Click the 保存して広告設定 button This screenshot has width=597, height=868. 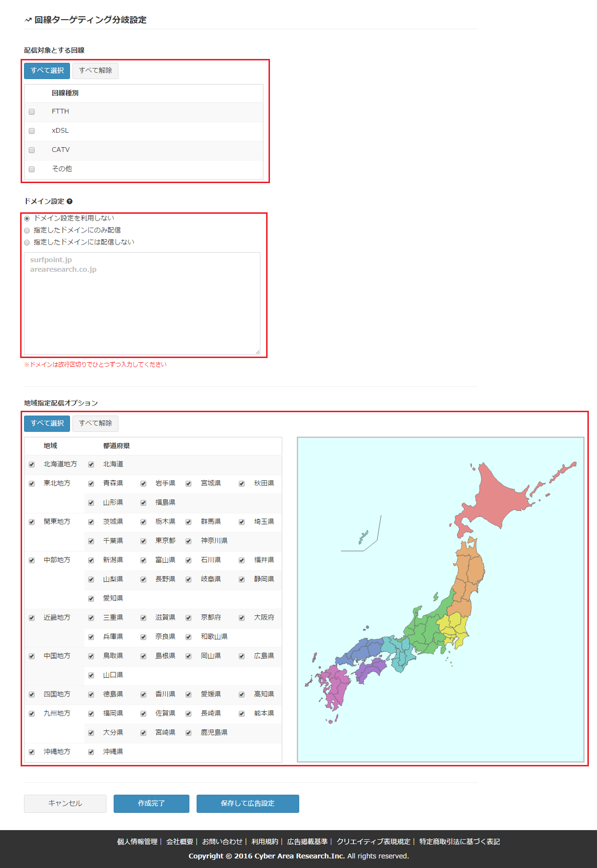tap(248, 804)
